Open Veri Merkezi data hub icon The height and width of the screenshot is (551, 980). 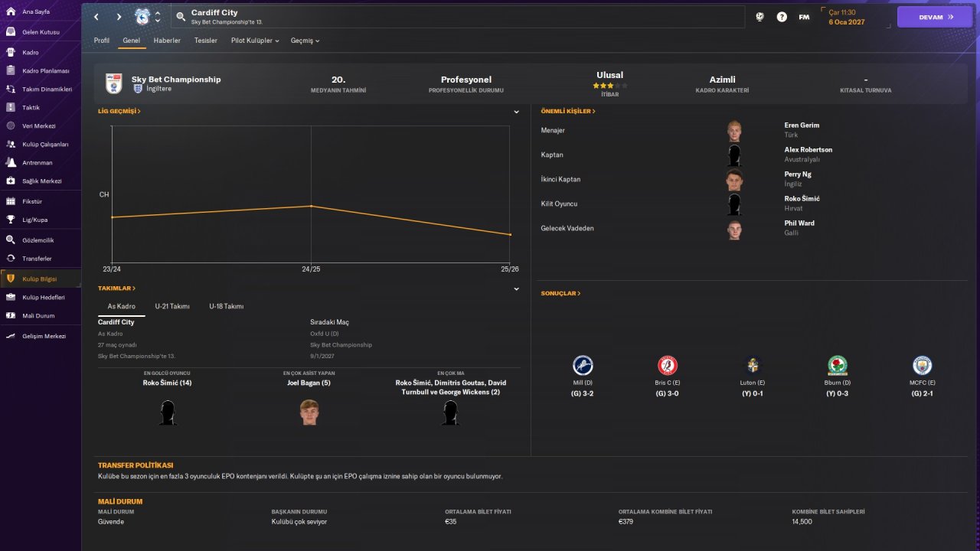click(11, 126)
